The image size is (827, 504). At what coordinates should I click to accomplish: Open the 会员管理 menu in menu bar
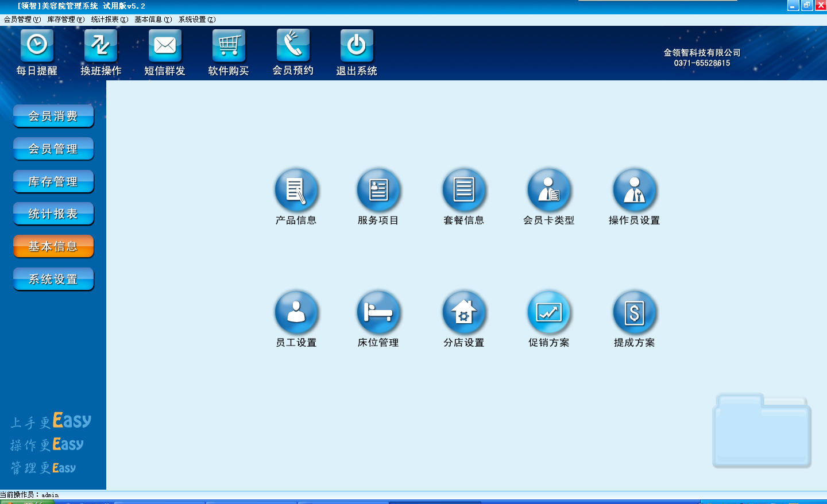point(22,20)
